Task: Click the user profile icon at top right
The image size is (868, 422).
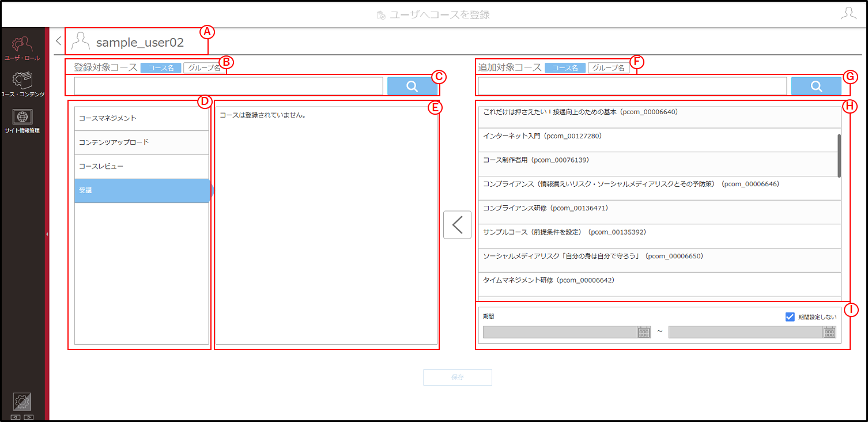Action: click(x=848, y=14)
